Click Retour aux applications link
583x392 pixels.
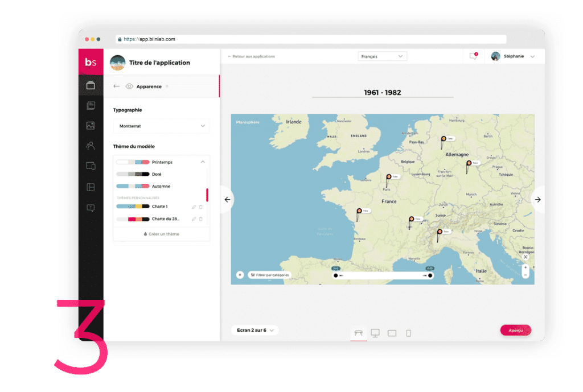(251, 56)
